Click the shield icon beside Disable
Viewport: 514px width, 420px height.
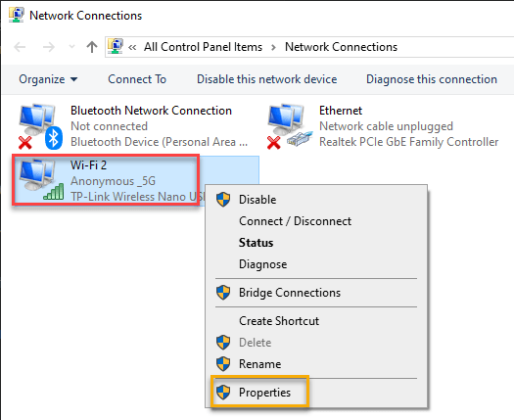point(223,200)
